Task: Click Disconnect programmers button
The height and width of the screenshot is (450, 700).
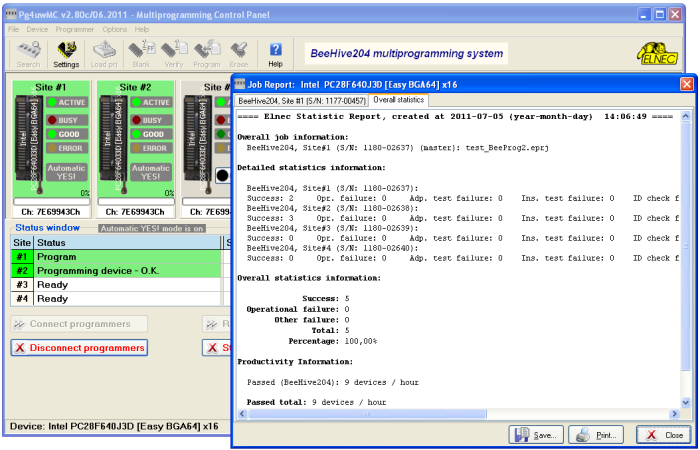Action: pos(79,348)
